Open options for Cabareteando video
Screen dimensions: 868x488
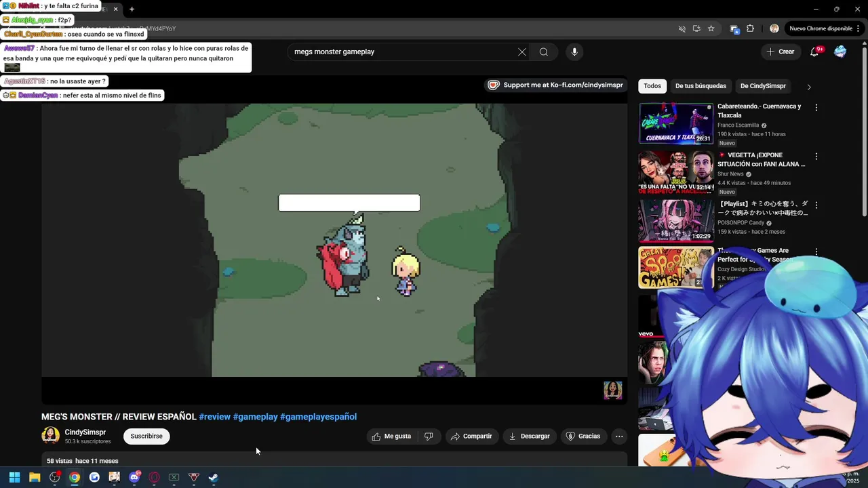816,108
